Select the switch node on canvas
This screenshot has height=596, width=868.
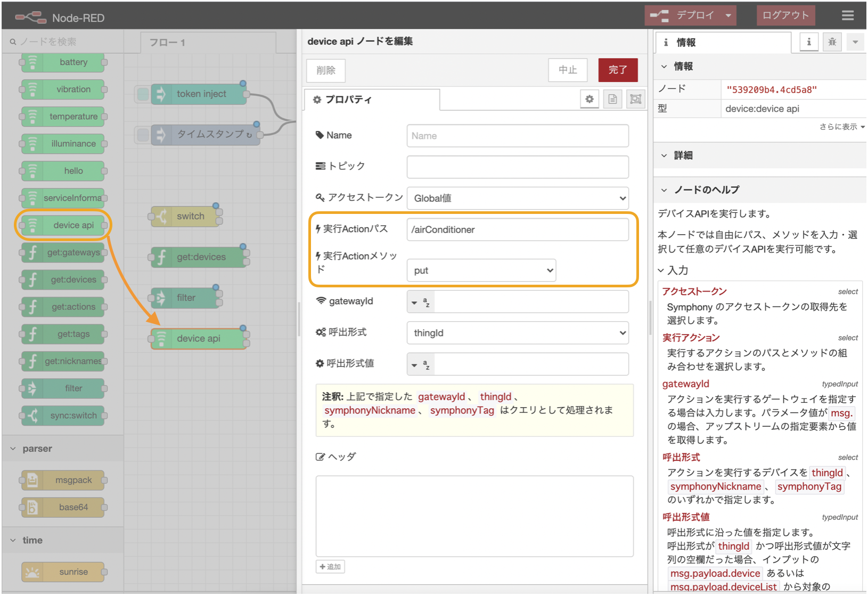coord(185,217)
